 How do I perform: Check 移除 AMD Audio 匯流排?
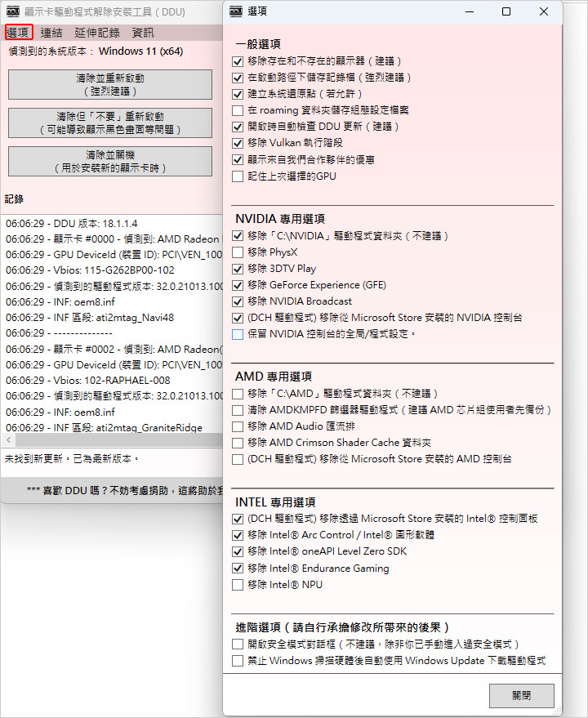[x=237, y=426]
